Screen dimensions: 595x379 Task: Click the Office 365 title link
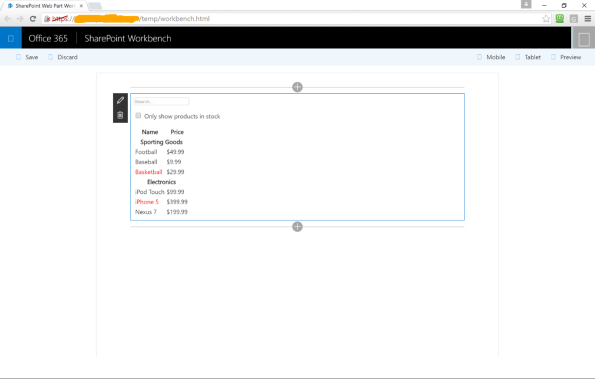coord(48,38)
